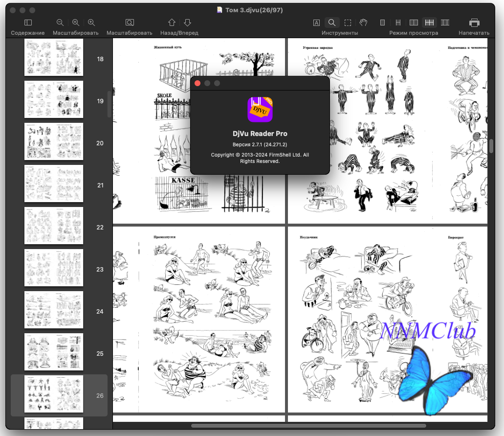The height and width of the screenshot is (436, 504).
Task: Select page 19 thumbnail
Action: (x=54, y=99)
